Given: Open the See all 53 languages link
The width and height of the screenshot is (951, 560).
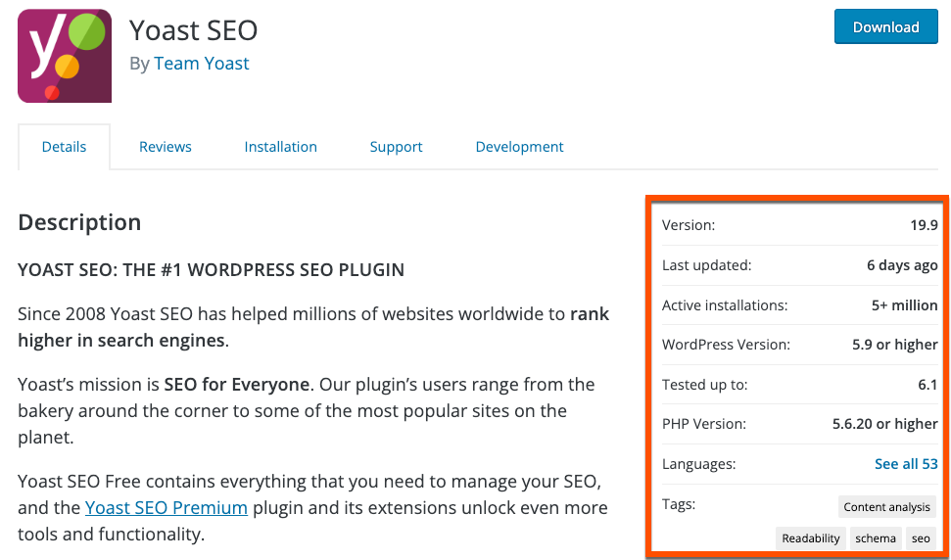Looking at the screenshot, I should click(906, 464).
